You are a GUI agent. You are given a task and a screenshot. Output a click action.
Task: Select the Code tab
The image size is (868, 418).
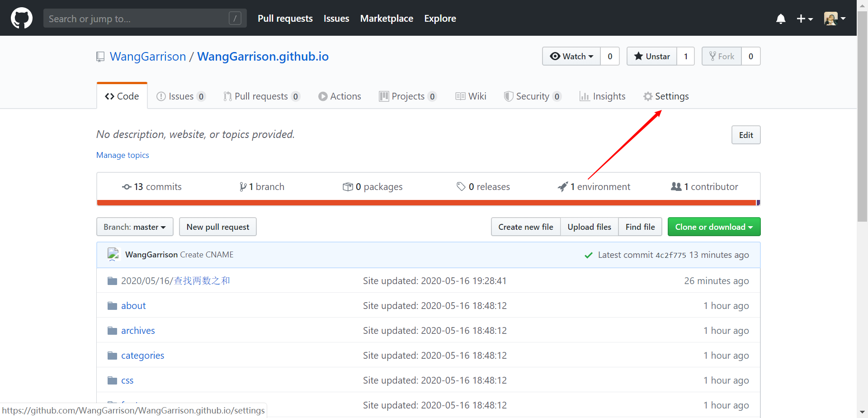tap(122, 96)
